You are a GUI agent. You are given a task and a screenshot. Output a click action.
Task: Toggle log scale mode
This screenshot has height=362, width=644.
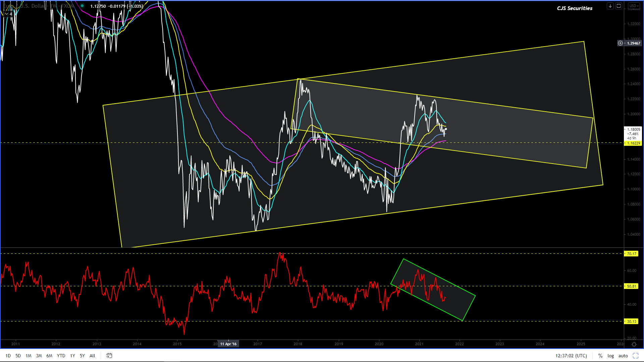coord(610,356)
